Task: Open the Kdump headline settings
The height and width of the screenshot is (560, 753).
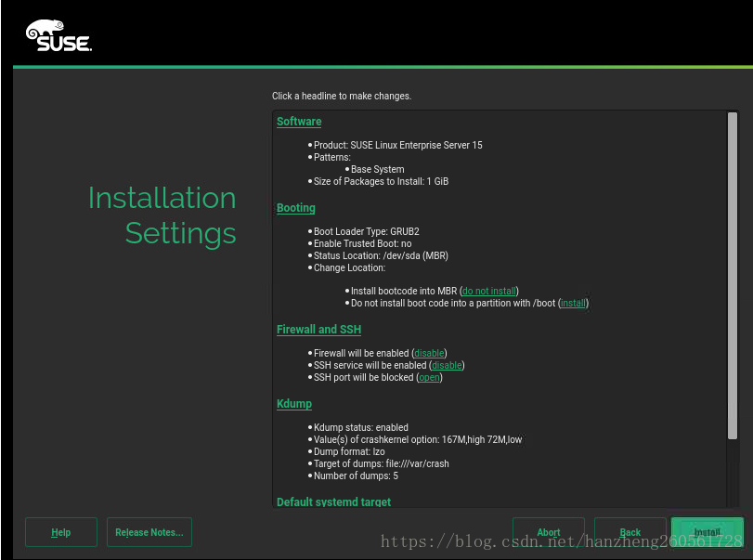Action: (294, 404)
